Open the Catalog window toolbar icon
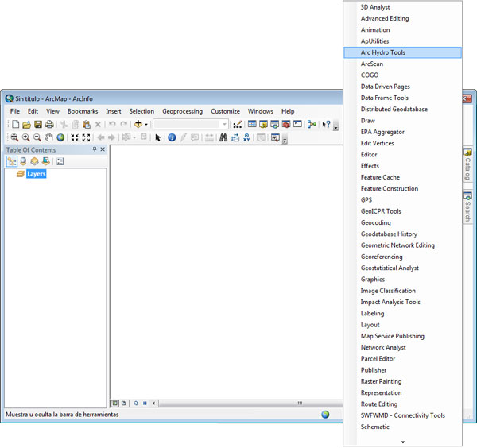This screenshot has height=448, width=477. (263, 124)
